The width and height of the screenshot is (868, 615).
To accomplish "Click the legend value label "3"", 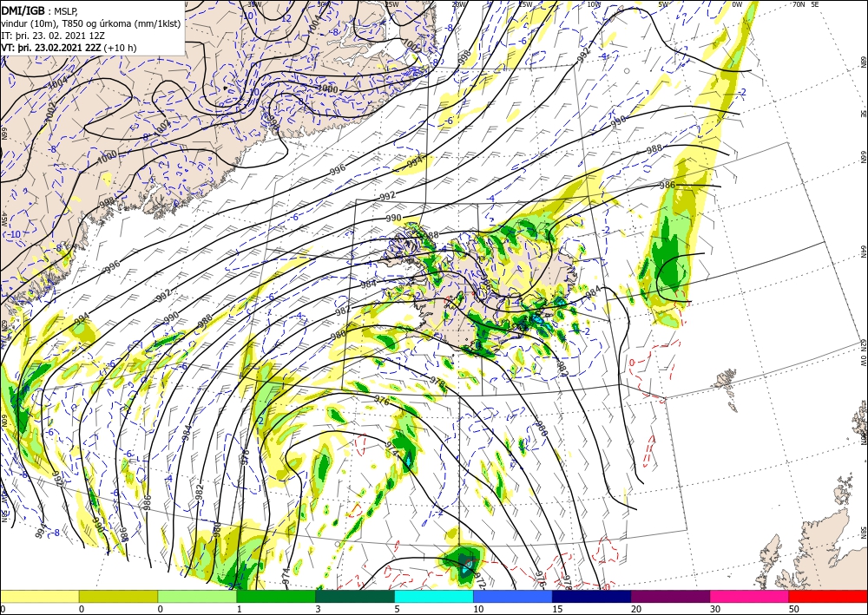I will click(x=319, y=609).
